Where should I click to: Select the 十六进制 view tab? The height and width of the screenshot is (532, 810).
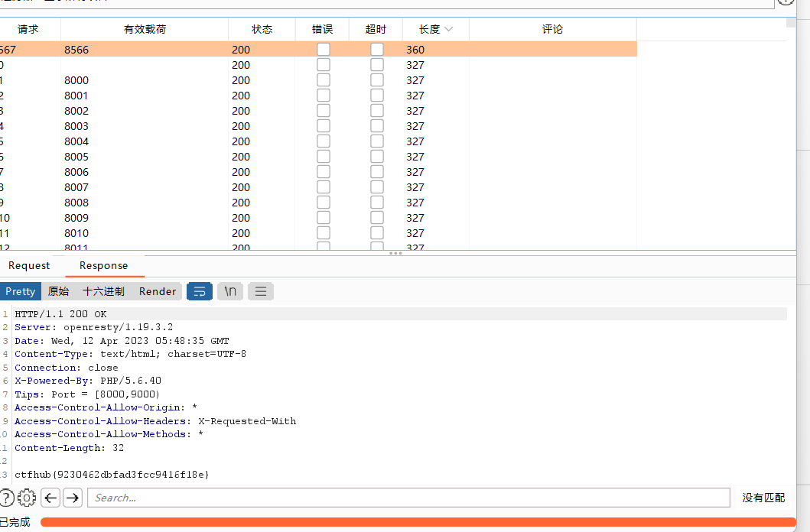click(x=102, y=291)
